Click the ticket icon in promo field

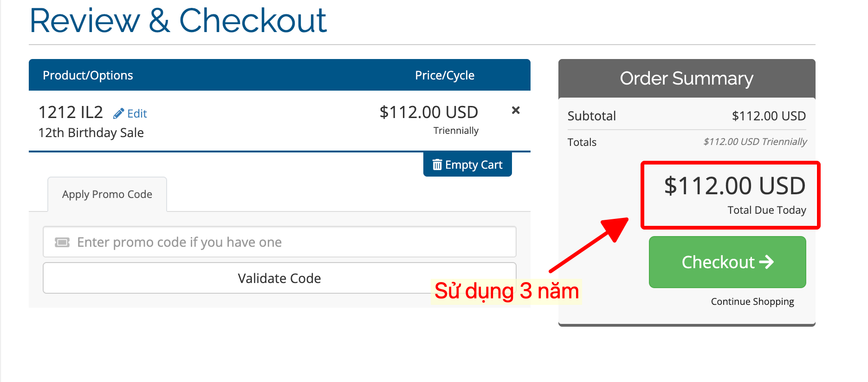tap(62, 242)
